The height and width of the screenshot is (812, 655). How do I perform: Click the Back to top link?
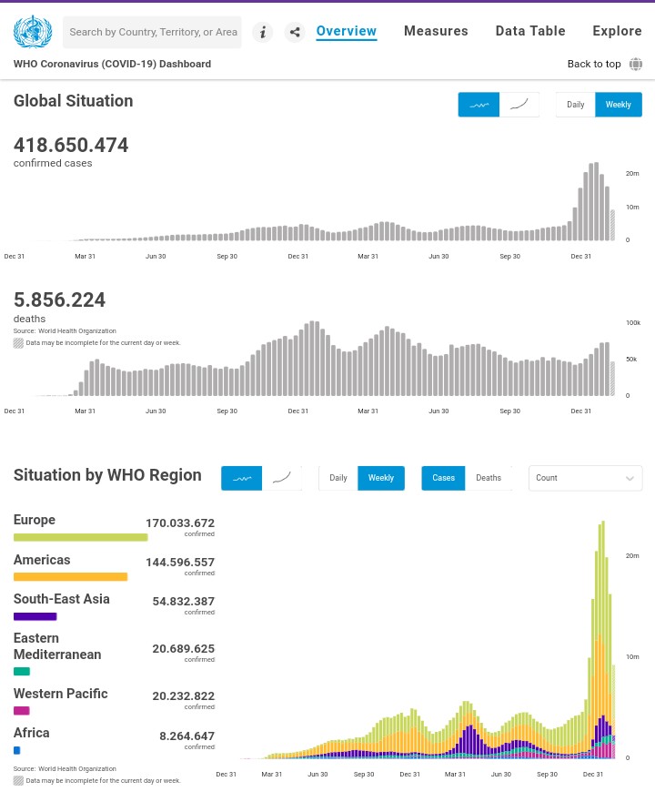[594, 64]
